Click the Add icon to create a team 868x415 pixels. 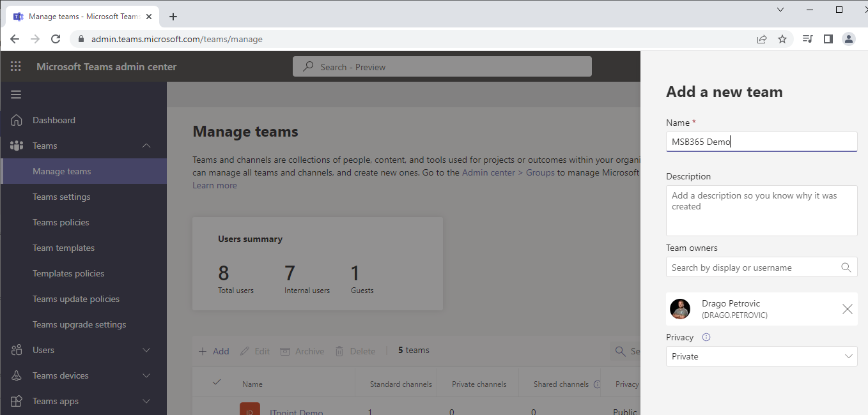[204, 351]
